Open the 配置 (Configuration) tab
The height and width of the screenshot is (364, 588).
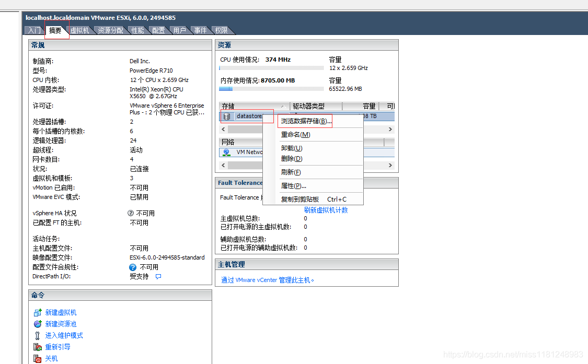click(x=158, y=30)
